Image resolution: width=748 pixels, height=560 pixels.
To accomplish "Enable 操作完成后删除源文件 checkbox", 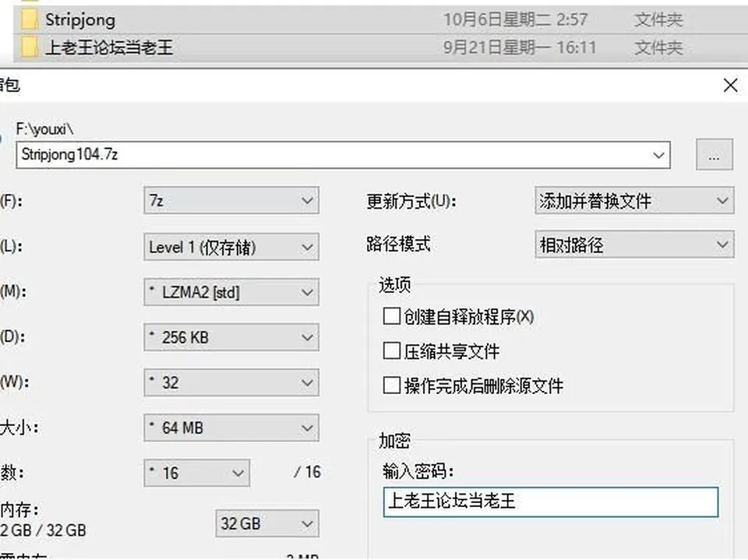I will (392, 385).
